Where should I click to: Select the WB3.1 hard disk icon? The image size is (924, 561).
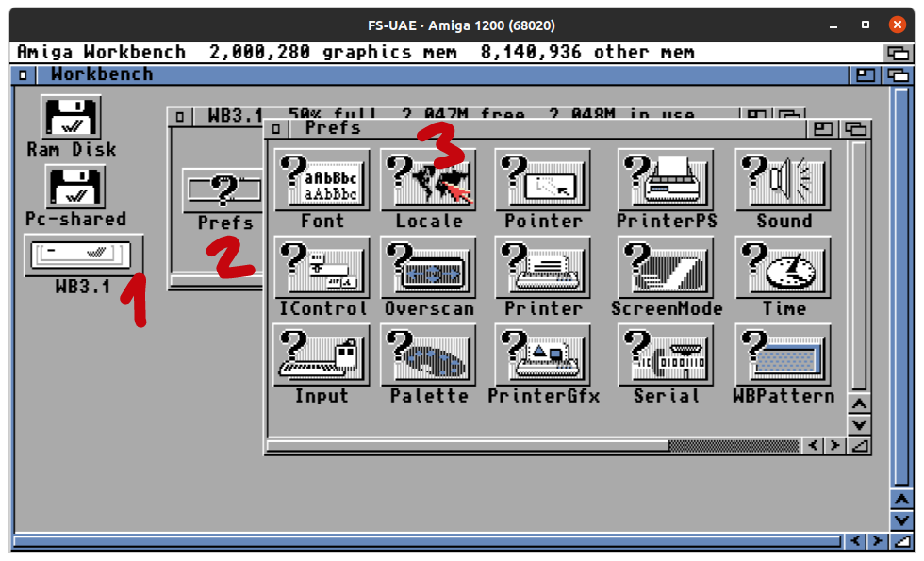84,256
